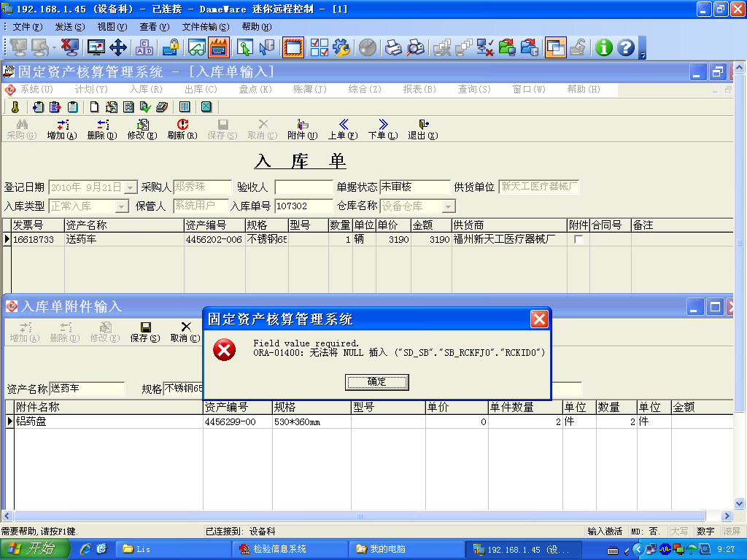Select supplier cell 福州新天工医疗器械厂
The height and width of the screenshot is (560, 747).
click(509, 239)
